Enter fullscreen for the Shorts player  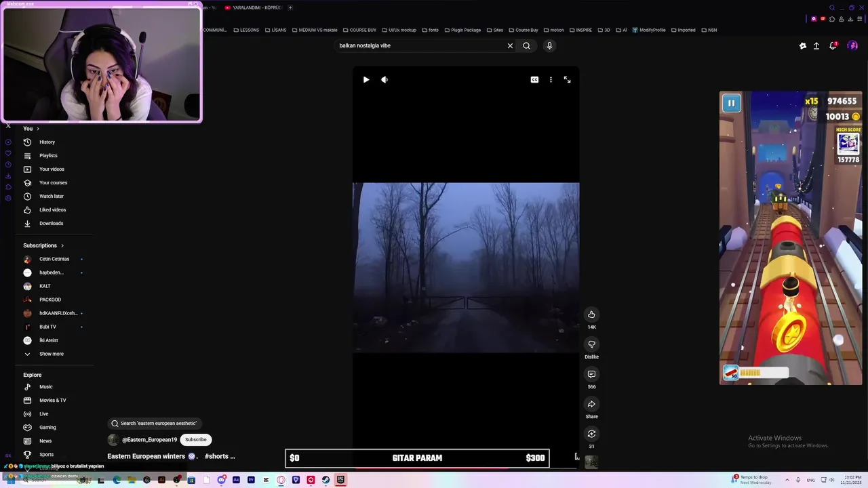click(567, 80)
